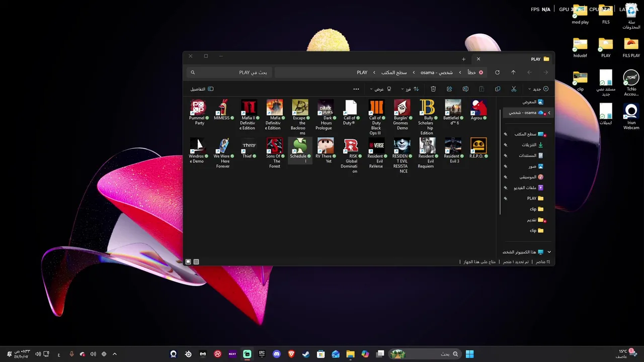Open الموسيقى (Music) in navigation pane
The height and width of the screenshot is (362, 644).
tap(531, 177)
